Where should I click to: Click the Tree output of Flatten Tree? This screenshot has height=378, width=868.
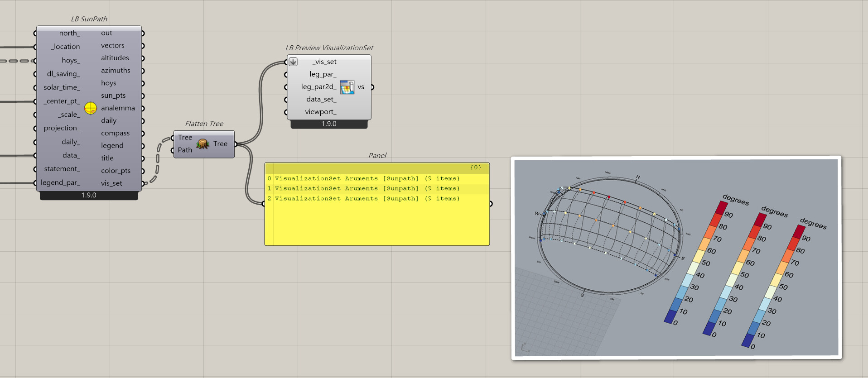point(220,144)
